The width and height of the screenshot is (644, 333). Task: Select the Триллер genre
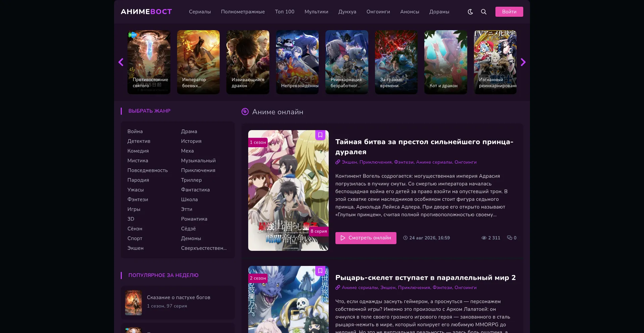tap(192, 180)
